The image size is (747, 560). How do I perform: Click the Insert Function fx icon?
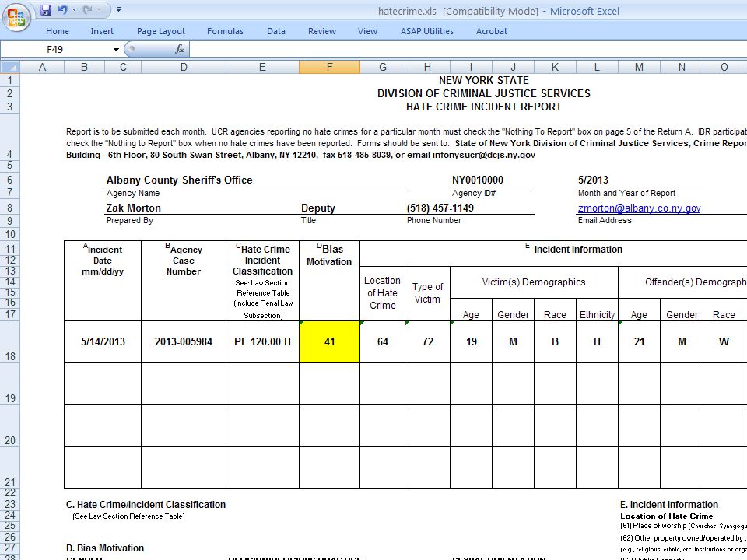[x=180, y=49]
